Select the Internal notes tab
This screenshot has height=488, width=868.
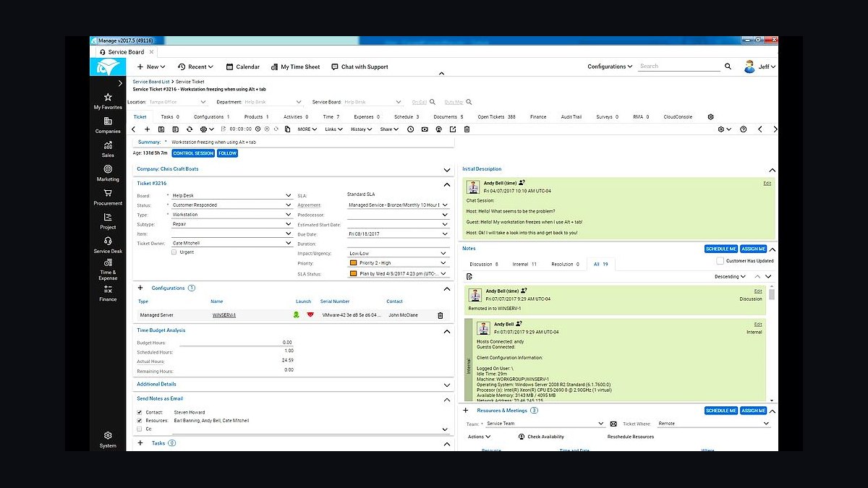524,265
